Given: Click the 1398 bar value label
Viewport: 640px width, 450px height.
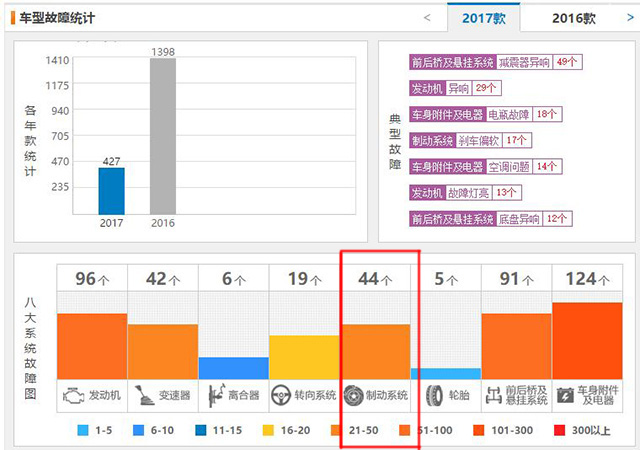Looking at the screenshot, I should pyautogui.click(x=163, y=52).
